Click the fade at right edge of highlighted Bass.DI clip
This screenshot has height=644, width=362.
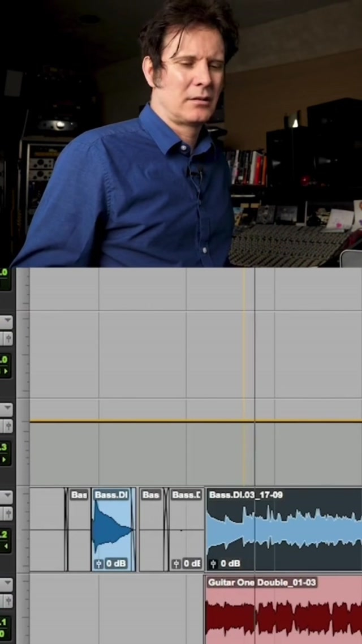coord(133,529)
